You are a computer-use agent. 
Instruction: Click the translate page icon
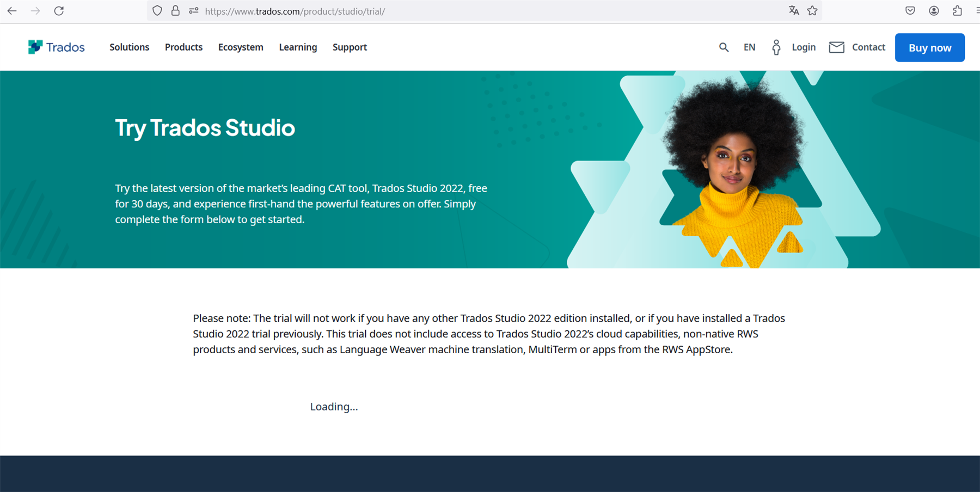coord(794,11)
